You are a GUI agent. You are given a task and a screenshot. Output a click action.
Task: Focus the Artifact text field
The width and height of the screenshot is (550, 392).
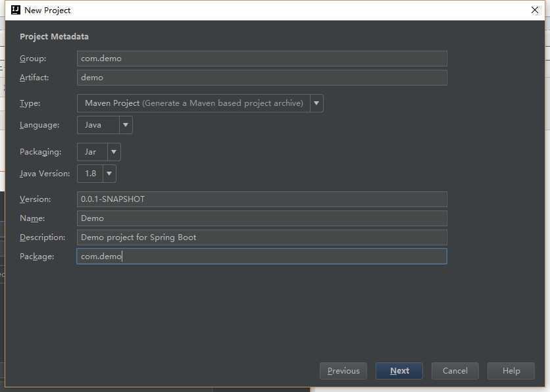262,78
